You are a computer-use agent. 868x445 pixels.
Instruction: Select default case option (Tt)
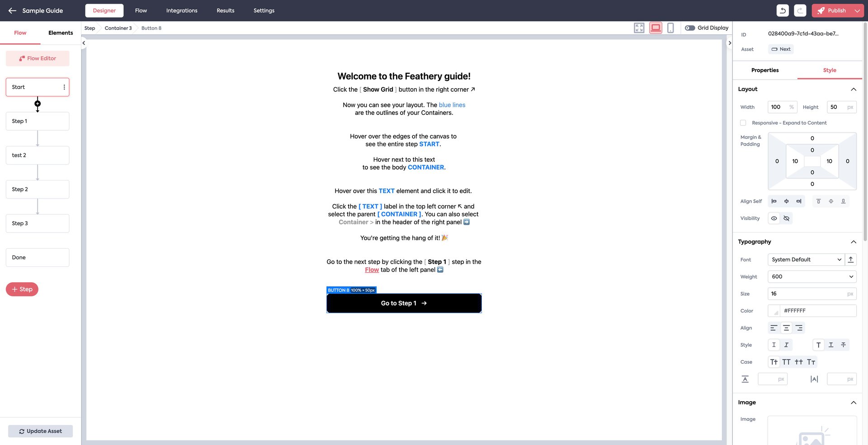774,362
